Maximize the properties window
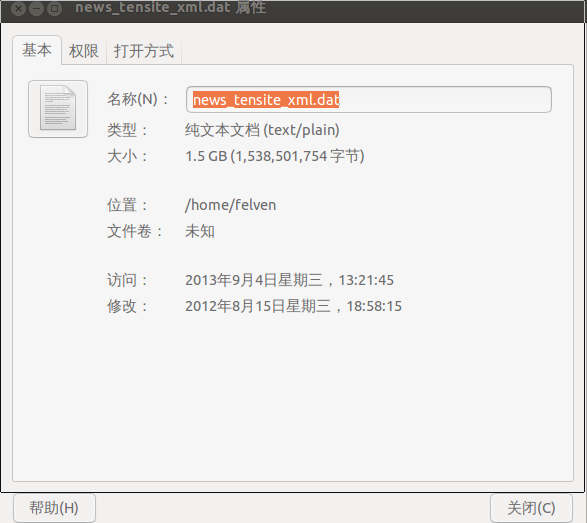Image resolution: width=587 pixels, height=523 pixels. 54,8
